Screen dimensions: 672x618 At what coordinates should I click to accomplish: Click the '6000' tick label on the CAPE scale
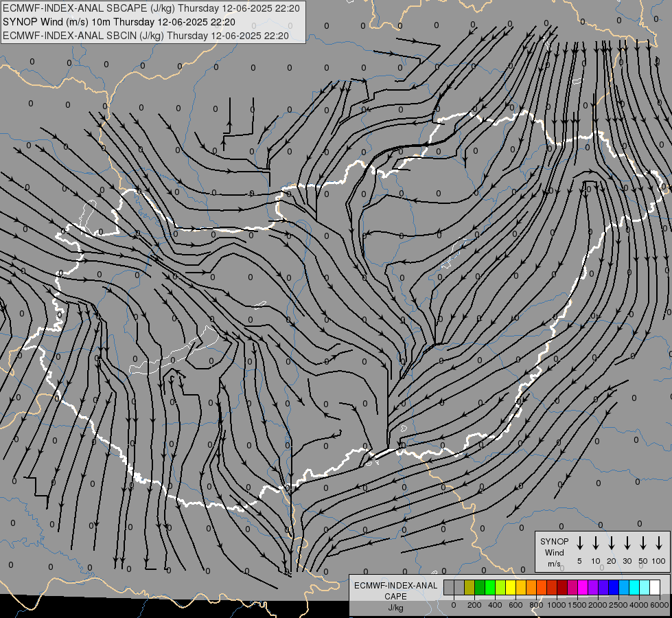660,605
